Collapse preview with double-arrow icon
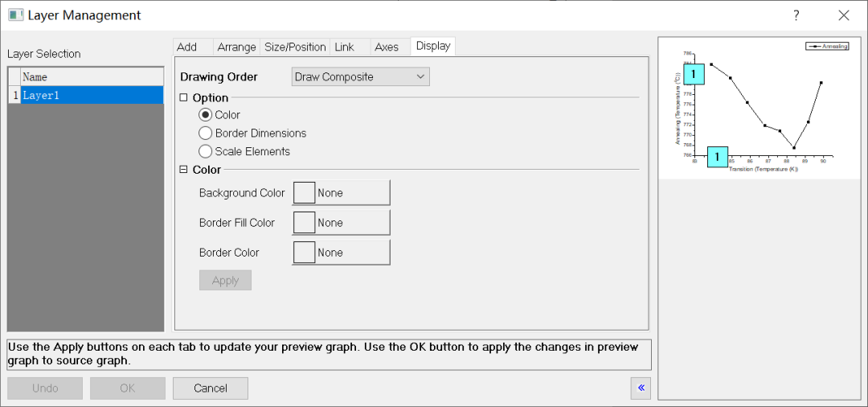Screen dimensions: 868x407 pyautogui.click(x=641, y=388)
